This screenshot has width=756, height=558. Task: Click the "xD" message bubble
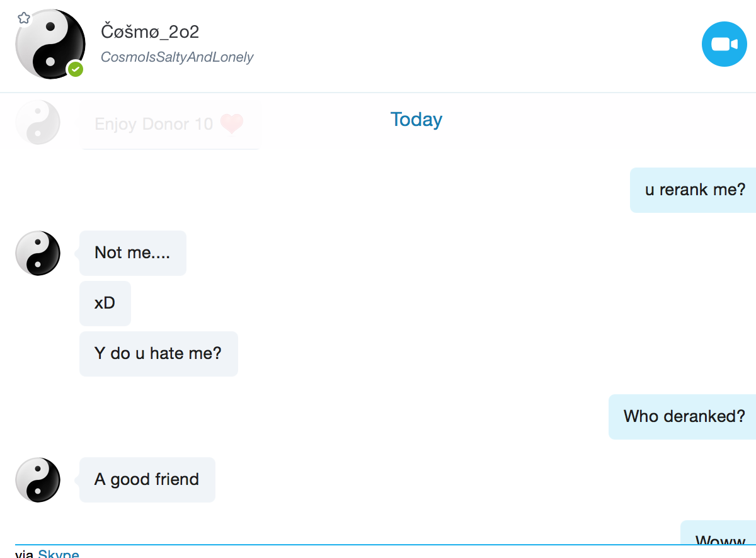coord(105,303)
